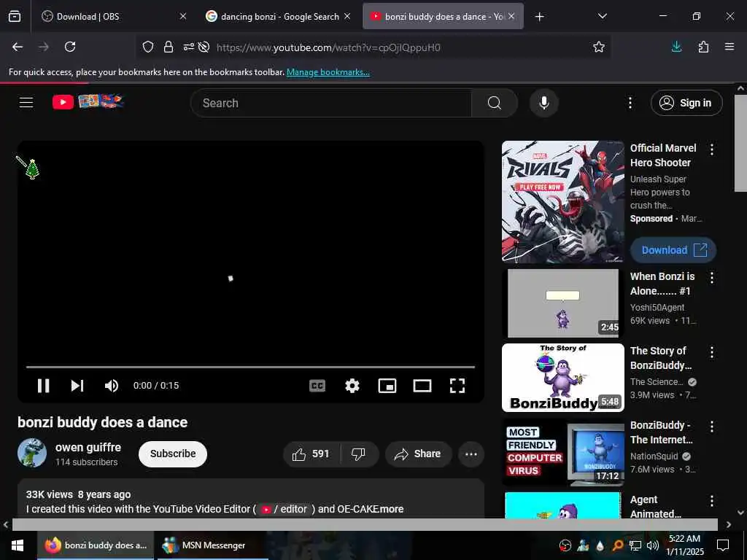The image size is (747, 560).
Task: Toggle closed captions CC button
Action: [x=317, y=385]
